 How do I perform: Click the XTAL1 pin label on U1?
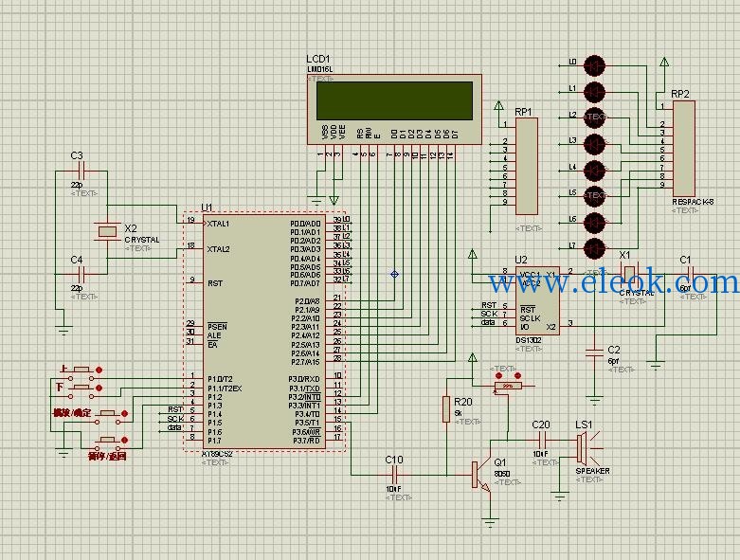pyautogui.click(x=218, y=224)
